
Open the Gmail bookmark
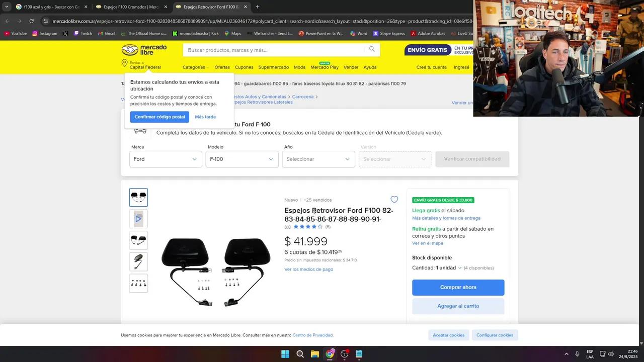(x=106, y=34)
